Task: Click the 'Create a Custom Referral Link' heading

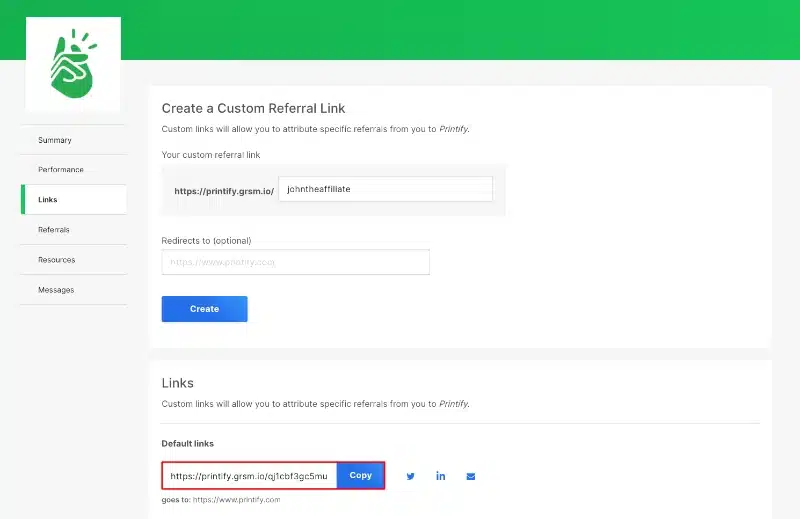Action: [253, 108]
